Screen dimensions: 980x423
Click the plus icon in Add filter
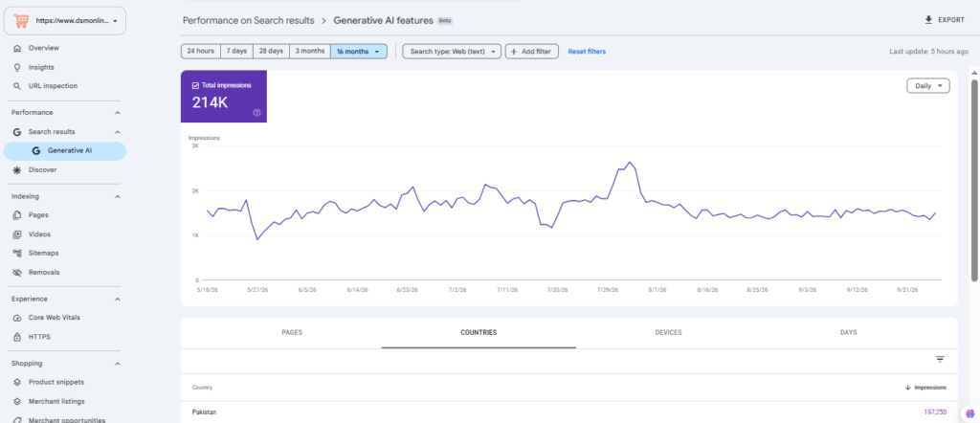[514, 52]
